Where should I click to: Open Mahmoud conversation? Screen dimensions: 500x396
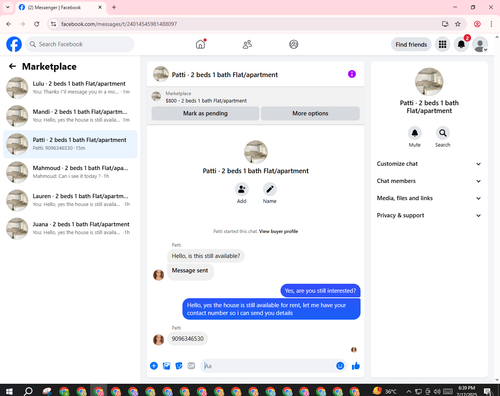(x=70, y=172)
